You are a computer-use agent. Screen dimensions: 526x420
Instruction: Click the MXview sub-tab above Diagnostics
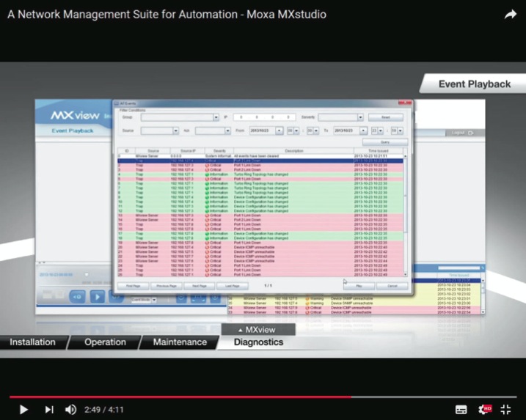coord(258,330)
